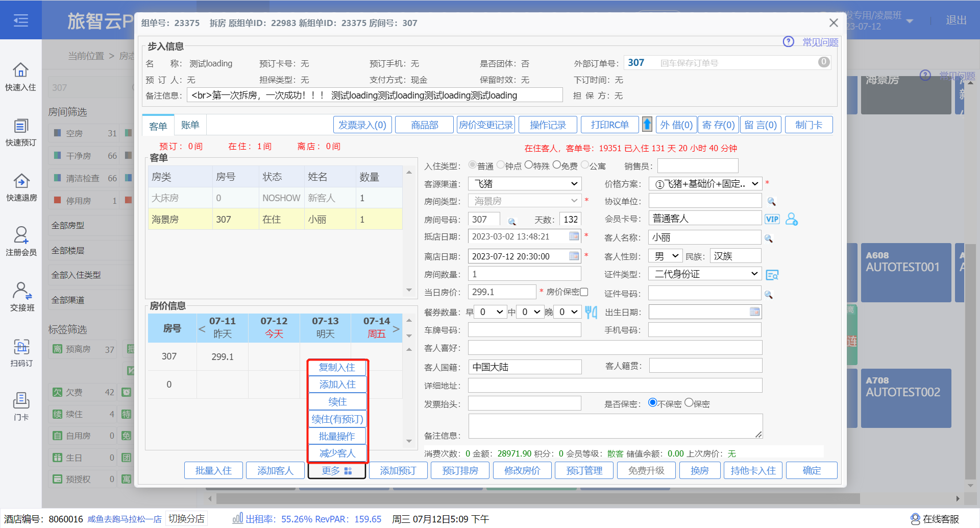Click the online customer service (在线客服) icon
Viewport: 980px width, 528px height.
[915, 519]
